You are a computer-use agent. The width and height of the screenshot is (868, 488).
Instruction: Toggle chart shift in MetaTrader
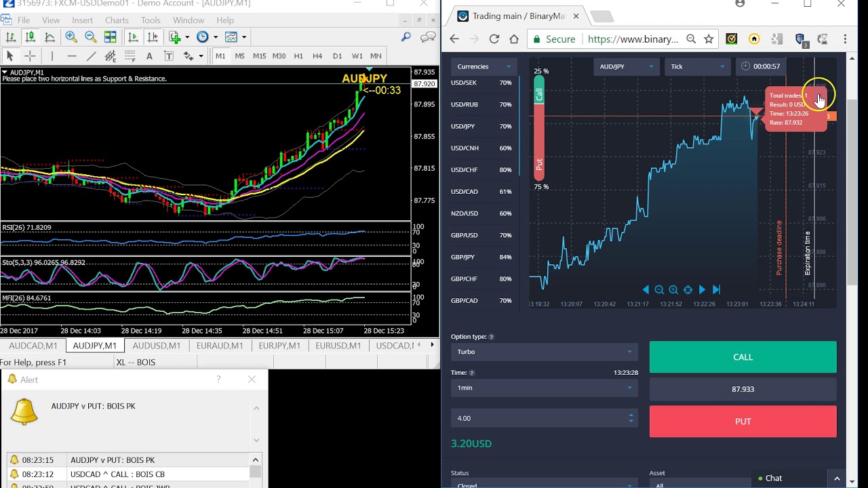click(x=153, y=37)
